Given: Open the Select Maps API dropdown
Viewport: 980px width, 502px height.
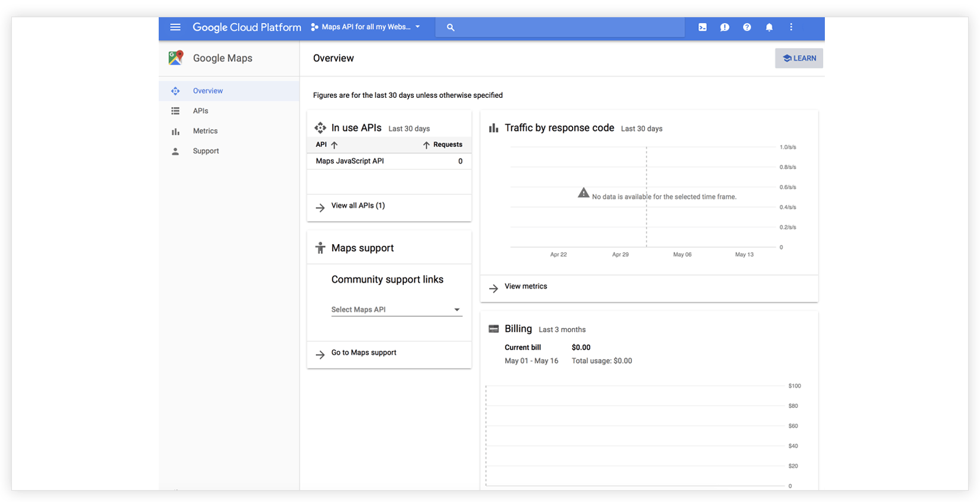Looking at the screenshot, I should pyautogui.click(x=396, y=309).
